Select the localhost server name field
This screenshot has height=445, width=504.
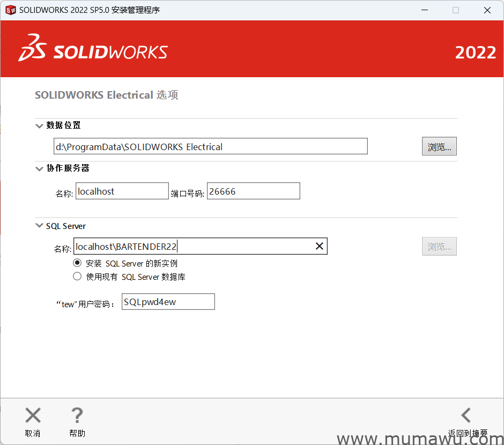point(122,191)
